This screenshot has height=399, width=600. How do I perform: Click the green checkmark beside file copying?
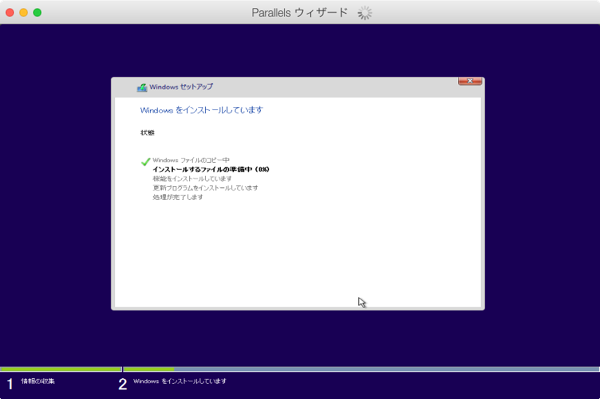coord(145,161)
